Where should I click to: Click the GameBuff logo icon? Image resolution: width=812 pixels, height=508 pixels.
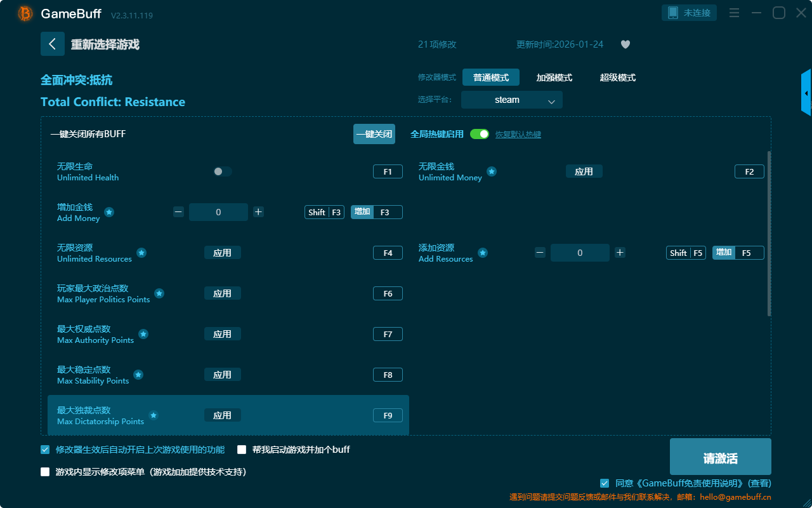click(25, 13)
